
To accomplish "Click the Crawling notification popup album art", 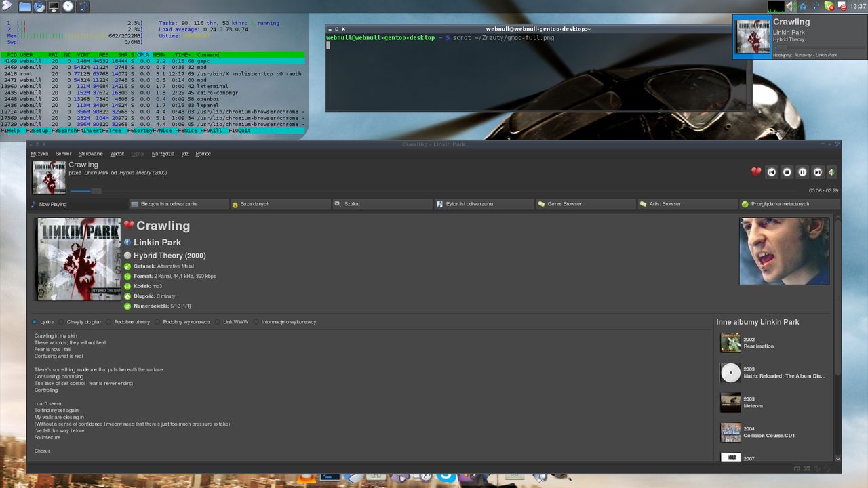I will point(753,36).
